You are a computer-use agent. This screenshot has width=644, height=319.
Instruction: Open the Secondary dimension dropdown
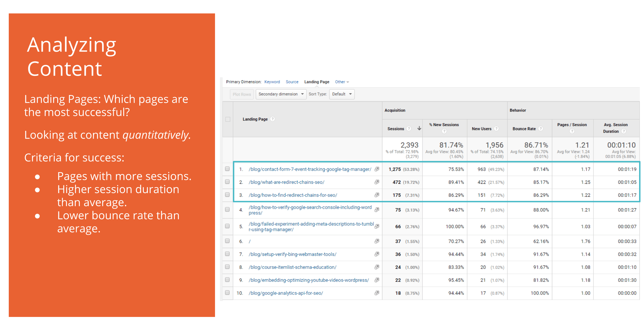(x=281, y=94)
